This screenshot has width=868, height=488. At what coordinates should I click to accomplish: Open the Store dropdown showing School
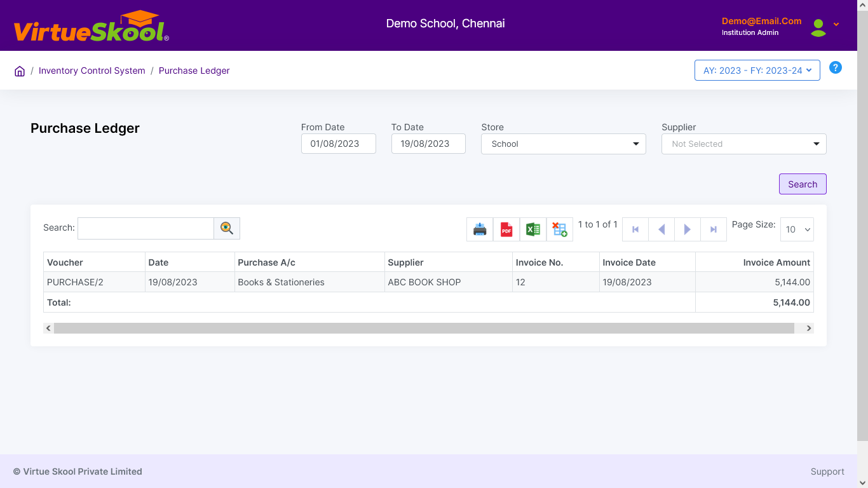[564, 144]
